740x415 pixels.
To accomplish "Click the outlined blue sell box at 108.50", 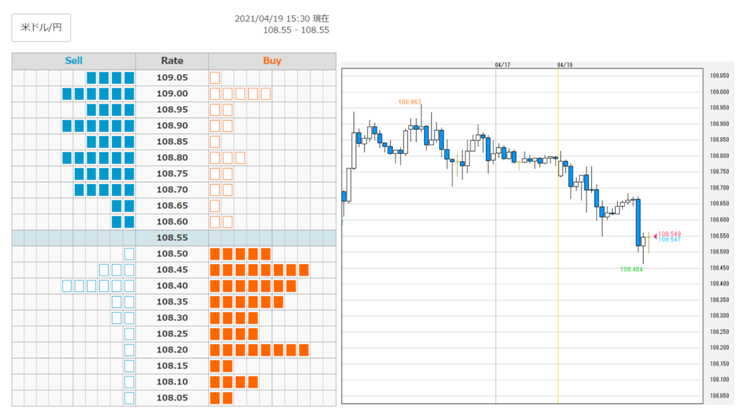I will 129,254.
